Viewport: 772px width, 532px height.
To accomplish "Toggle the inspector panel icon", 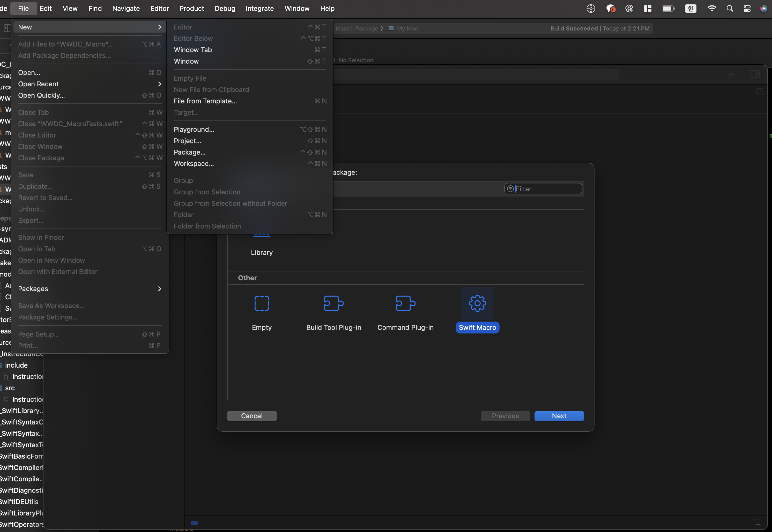I will 755,74.
